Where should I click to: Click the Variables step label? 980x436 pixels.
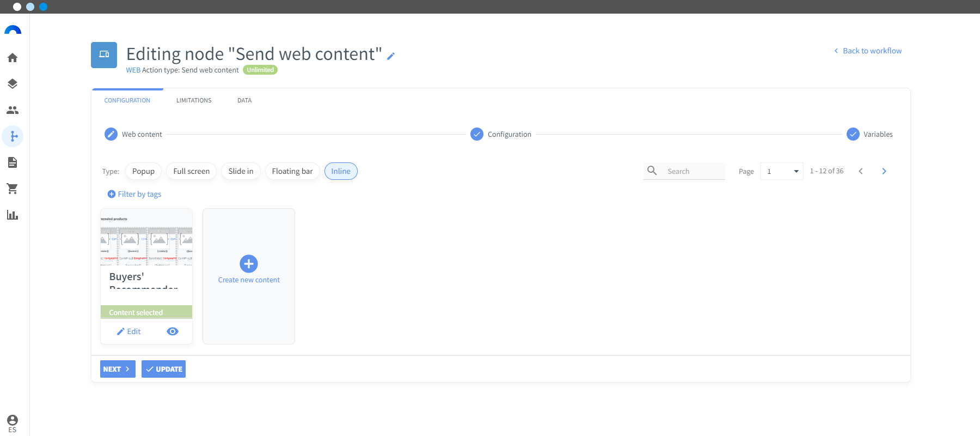tap(878, 134)
